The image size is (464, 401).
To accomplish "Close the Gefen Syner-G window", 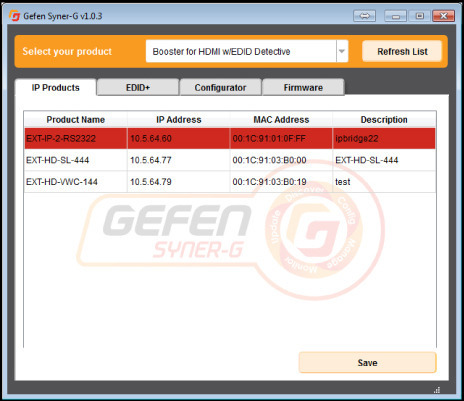I will coord(444,16).
